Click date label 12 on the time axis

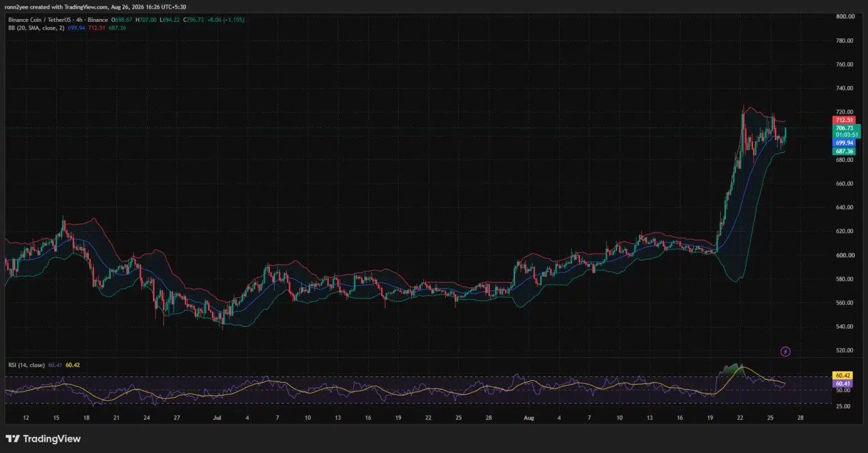click(x=26, y=417)
